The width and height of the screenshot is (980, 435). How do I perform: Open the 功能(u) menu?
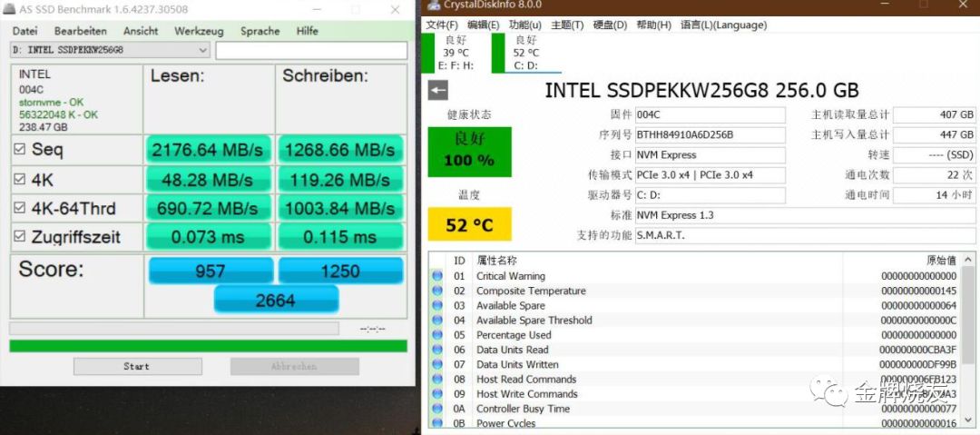tap(525, 25)
